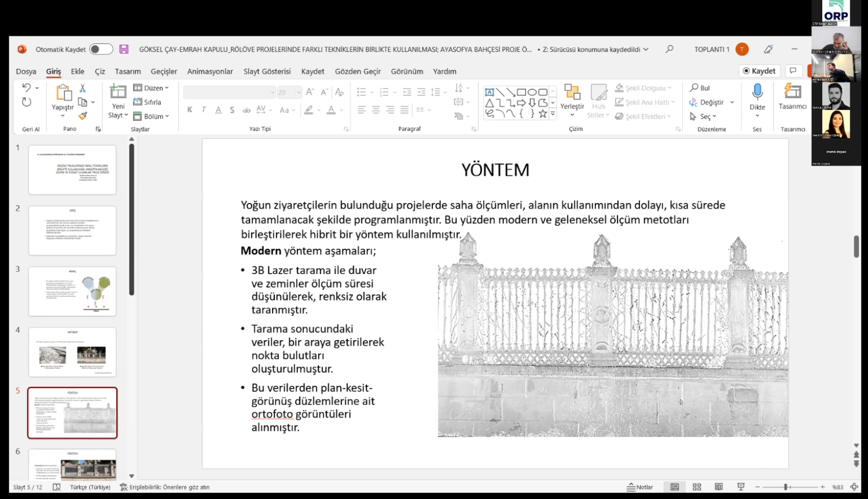The height and width of the screenshot is (499, 868).
Task: Click the pen coming-soon icon in title bar
Action: coord(768,49)
